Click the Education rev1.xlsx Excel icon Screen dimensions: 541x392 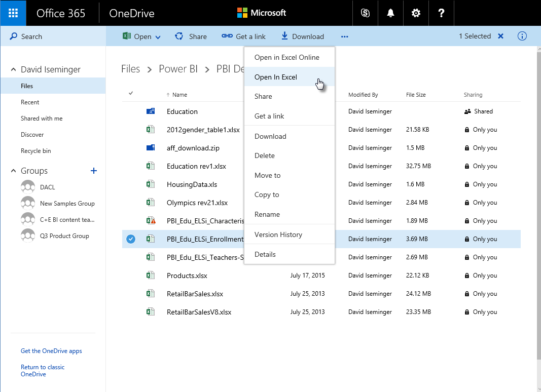click(x=151, y=166)
